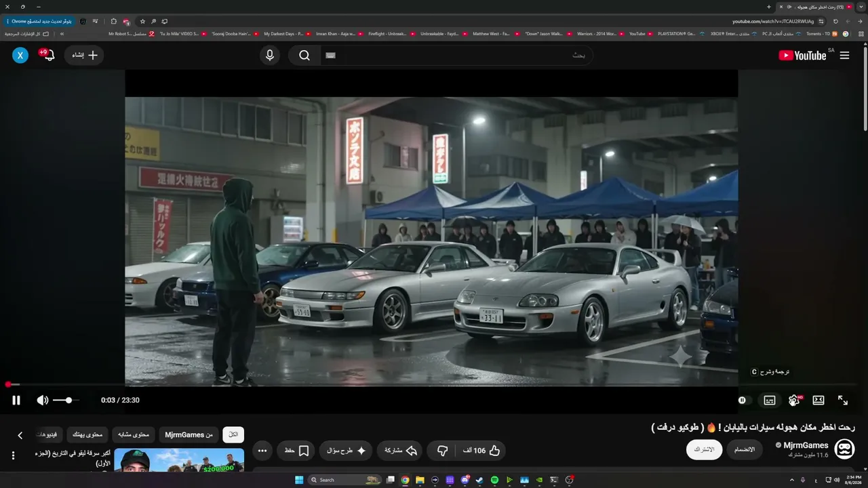Open the YouTube guide hamburger menu

click(844, 56)
